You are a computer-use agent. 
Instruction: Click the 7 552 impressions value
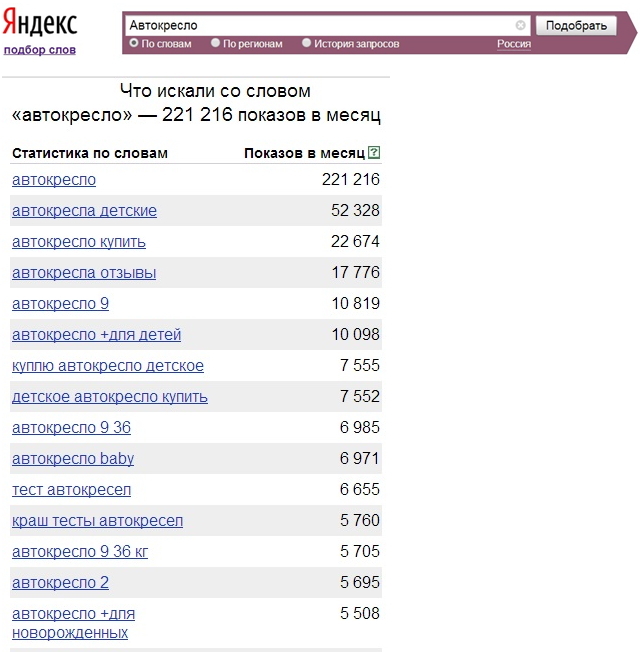tap(360, 396)
